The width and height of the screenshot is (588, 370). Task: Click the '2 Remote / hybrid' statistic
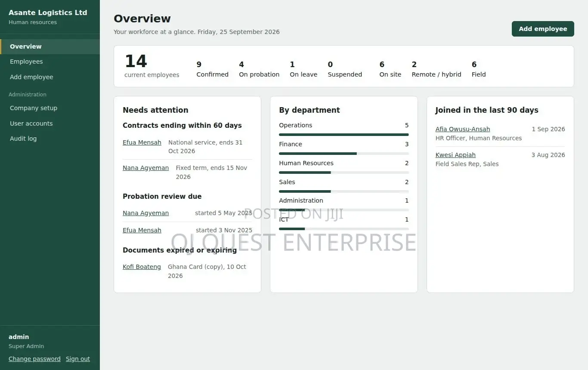[x=436, y=69]
